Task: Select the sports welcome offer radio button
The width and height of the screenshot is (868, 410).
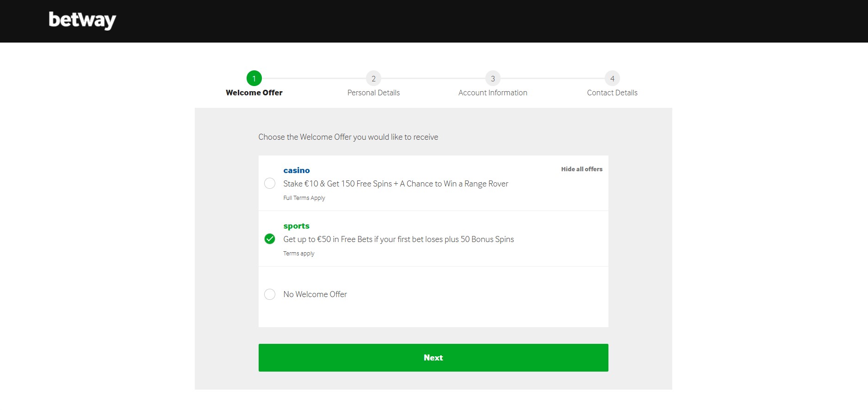Action: [x=270, y=239]
